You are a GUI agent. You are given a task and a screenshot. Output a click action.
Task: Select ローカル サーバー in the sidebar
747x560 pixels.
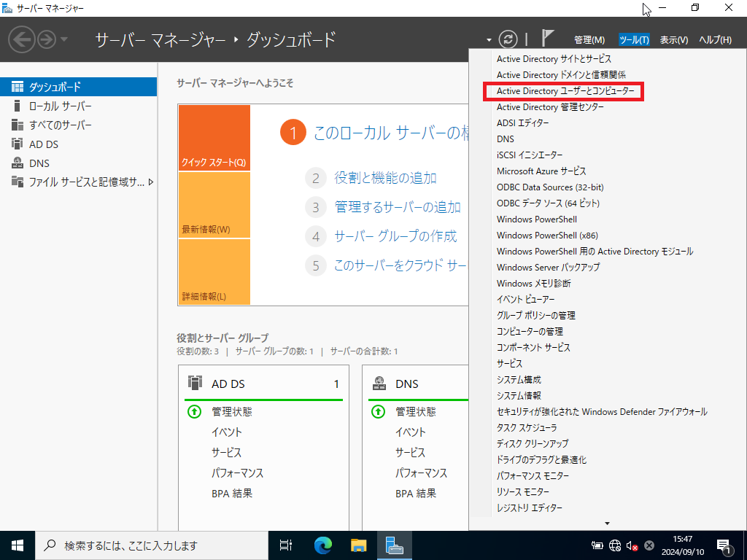(x=78, y=106)
